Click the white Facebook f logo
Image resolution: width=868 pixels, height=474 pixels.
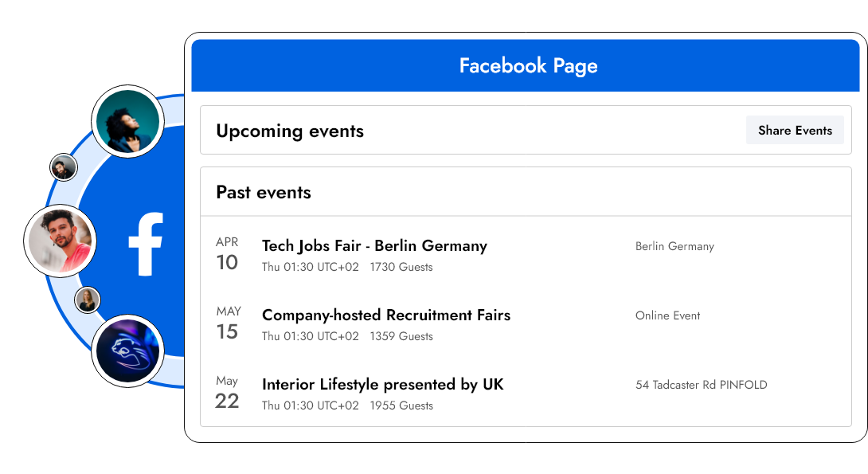pos(146,244)
